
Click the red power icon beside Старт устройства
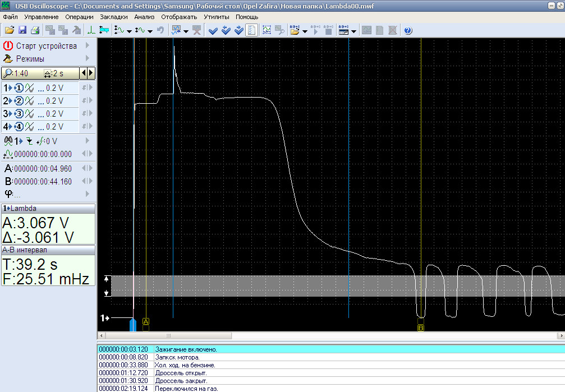(8, 45)
